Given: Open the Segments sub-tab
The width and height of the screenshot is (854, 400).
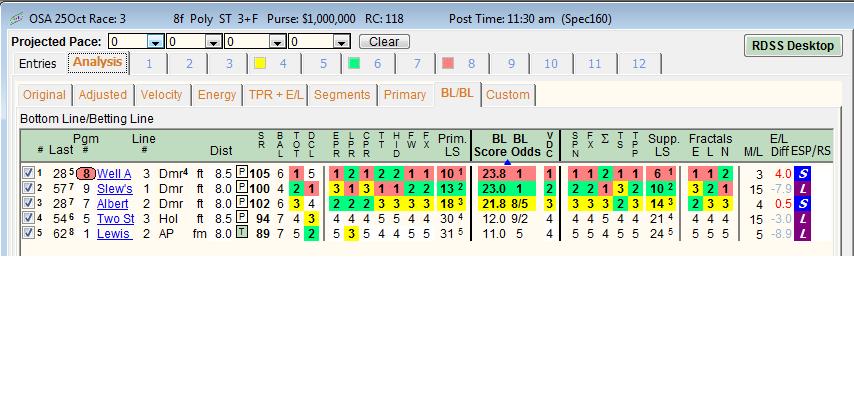Looking at the screenshot, I should pos(342,95).
